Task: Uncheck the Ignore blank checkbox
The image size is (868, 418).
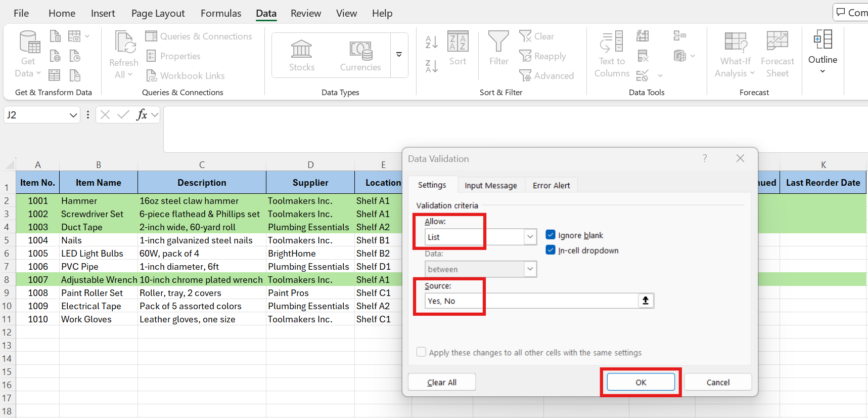Action: coord(551,235)
